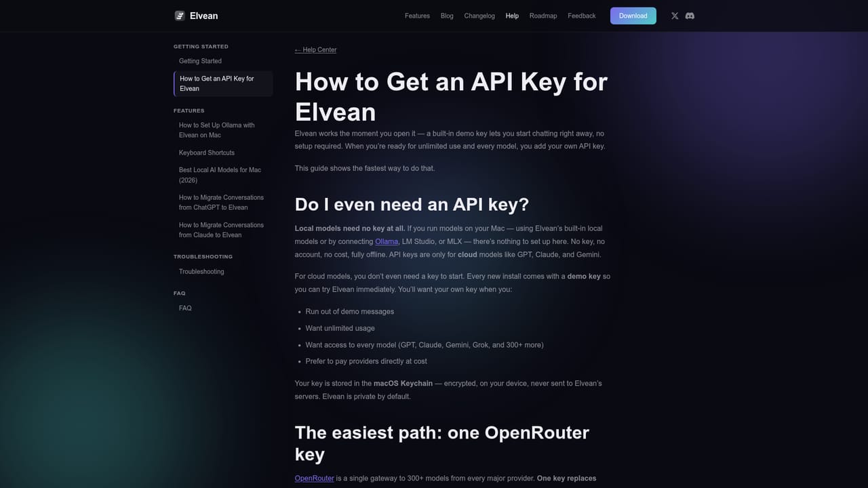The image size is (868, 488).
Task: Click "The easiest path: one OpenRouter key" heading
Action: coord(442,443)
